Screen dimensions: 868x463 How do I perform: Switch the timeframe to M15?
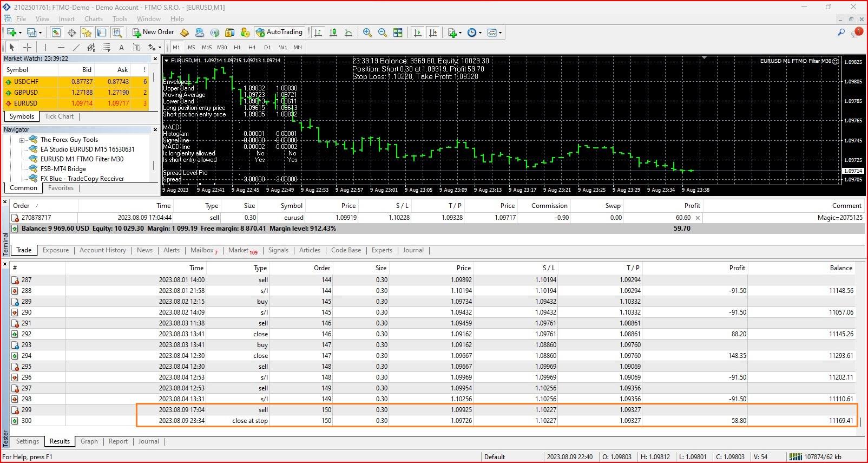[207, 47]
